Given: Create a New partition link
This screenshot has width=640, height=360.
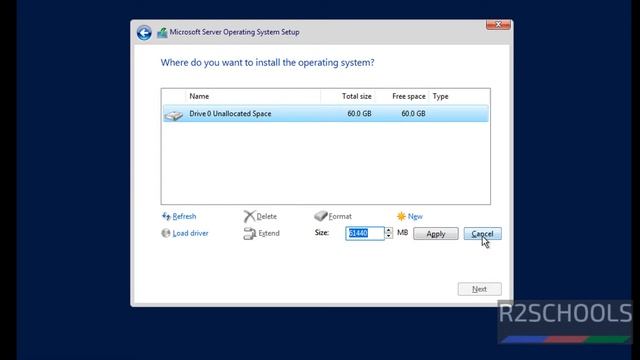Looking at the screenshot, I should point(415,216).
